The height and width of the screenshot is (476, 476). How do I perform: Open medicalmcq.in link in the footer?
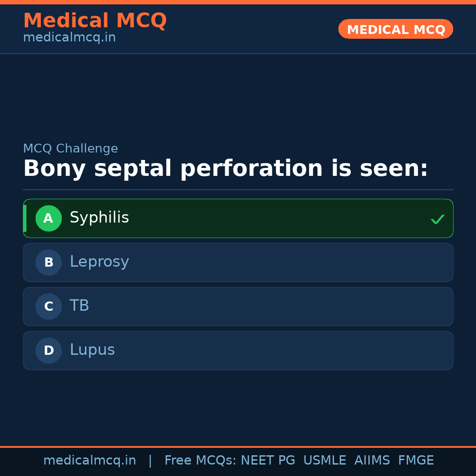click(89, 461)
